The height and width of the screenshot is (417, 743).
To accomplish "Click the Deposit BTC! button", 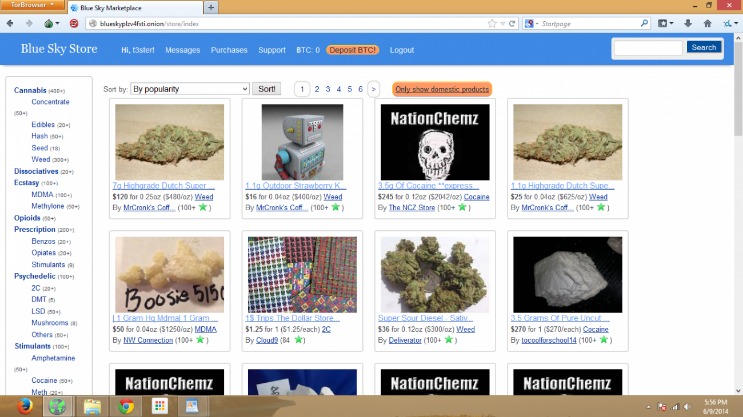I will (x=353, y=50).
